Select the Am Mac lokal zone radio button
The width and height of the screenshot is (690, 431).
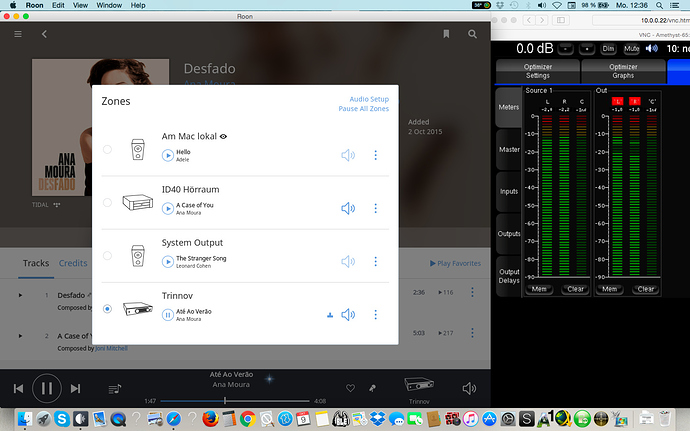point(107,149)
